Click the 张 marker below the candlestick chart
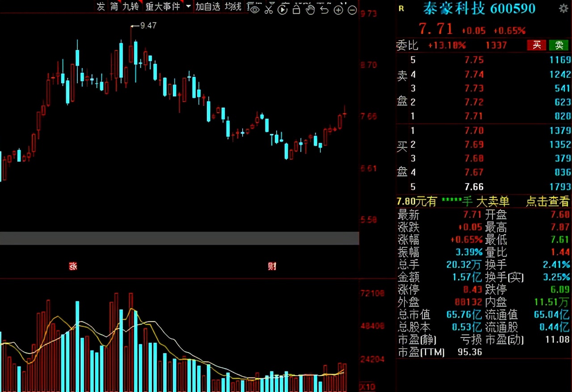The height and width of the screenshot is (392, 572). point(73,266)
